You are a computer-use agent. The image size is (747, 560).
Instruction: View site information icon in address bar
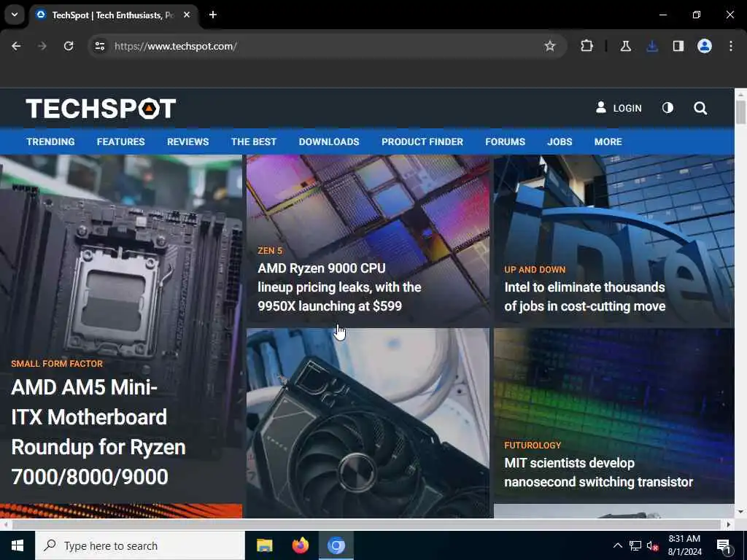click(x=99, y=46)
